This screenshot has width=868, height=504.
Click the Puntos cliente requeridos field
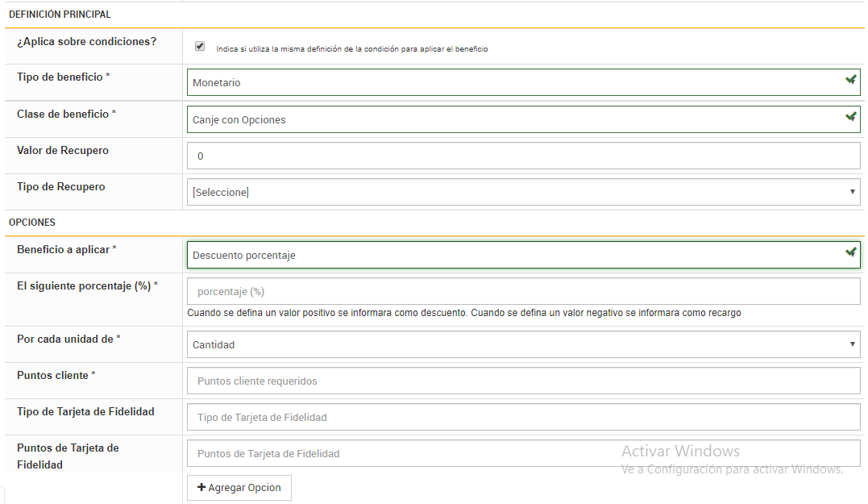point(523,381)
